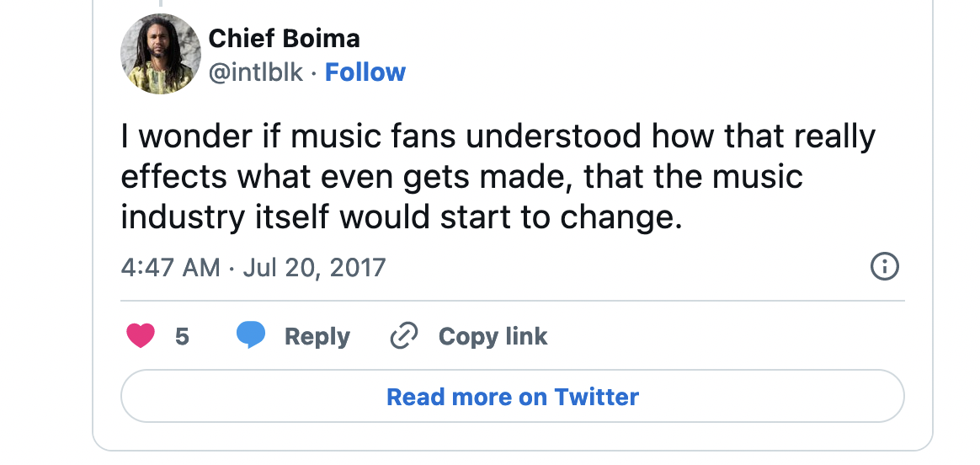Click the tweet line starting "I wonder"
Screen dimensions: 980x465
[498, 136]
